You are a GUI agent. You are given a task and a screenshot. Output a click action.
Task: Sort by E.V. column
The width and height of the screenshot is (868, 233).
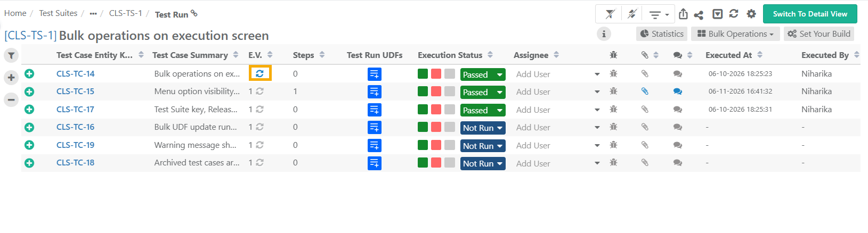(270, 55)
